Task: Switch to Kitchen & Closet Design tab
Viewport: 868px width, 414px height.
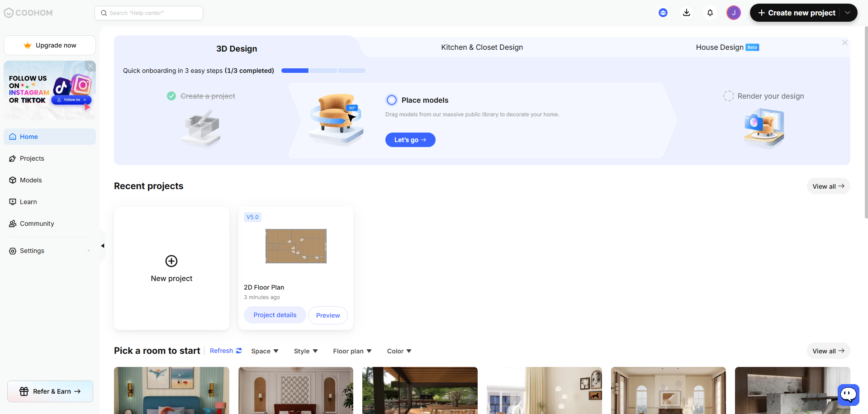Action: click(482, 47)
